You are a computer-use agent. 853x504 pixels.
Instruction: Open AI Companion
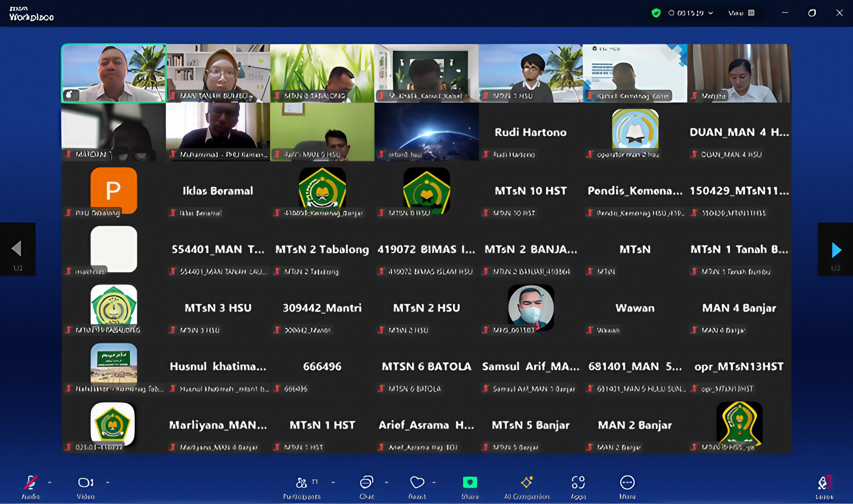tap(526, 483)
